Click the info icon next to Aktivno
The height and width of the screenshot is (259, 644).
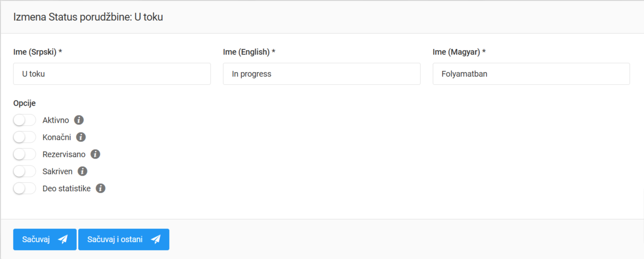coord(79,120)
